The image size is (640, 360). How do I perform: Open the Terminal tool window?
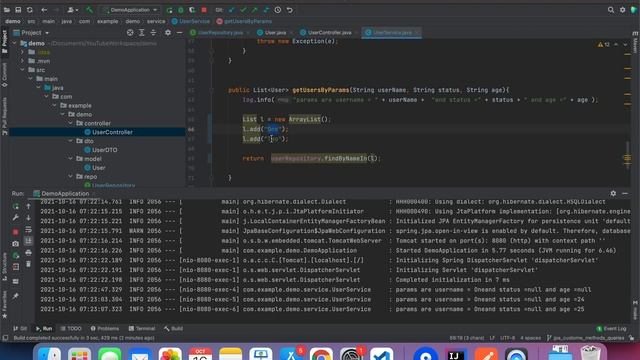click(x=142, y=329)
